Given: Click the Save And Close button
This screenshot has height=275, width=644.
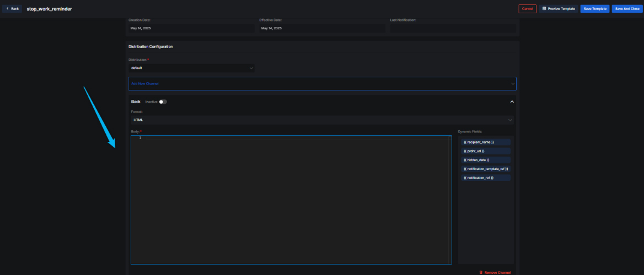Looking at the screenshot, I should (627, 9).
